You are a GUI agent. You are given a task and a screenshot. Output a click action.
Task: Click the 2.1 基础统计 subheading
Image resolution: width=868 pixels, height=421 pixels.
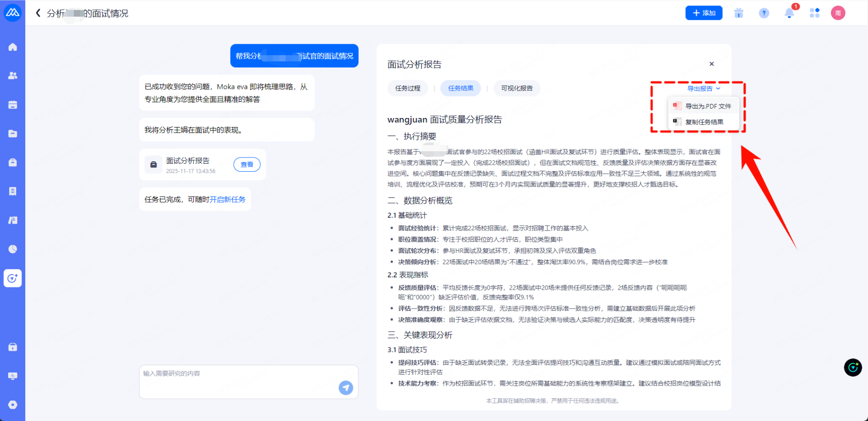407,215
